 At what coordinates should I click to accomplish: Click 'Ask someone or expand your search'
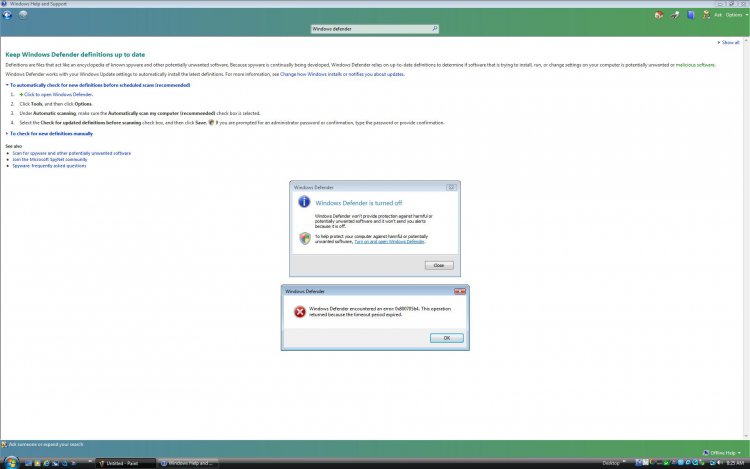[46, 445]
